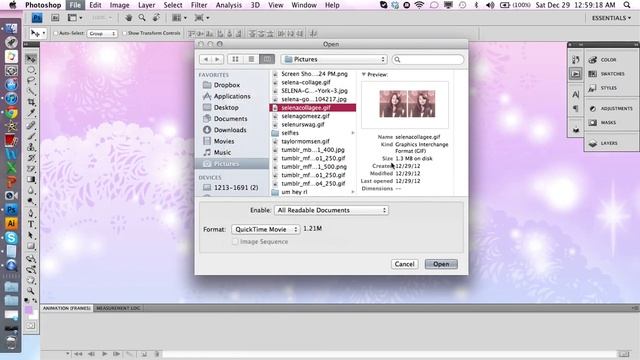Open the Format QuickTime Movie dropdown
Screen dimensions: 640x360
coord(266,229)
